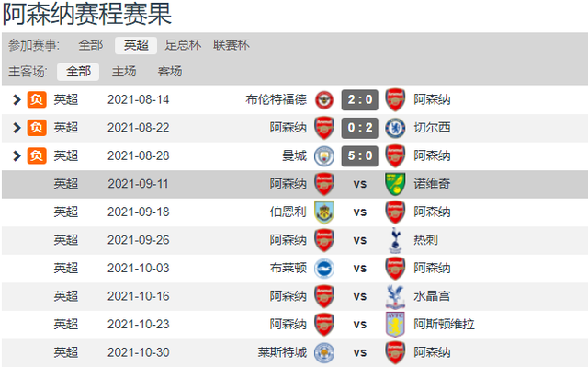Viewport: 588px width, 367px height.
Task: Click the Burnley club crest
Action: point(324,212)
